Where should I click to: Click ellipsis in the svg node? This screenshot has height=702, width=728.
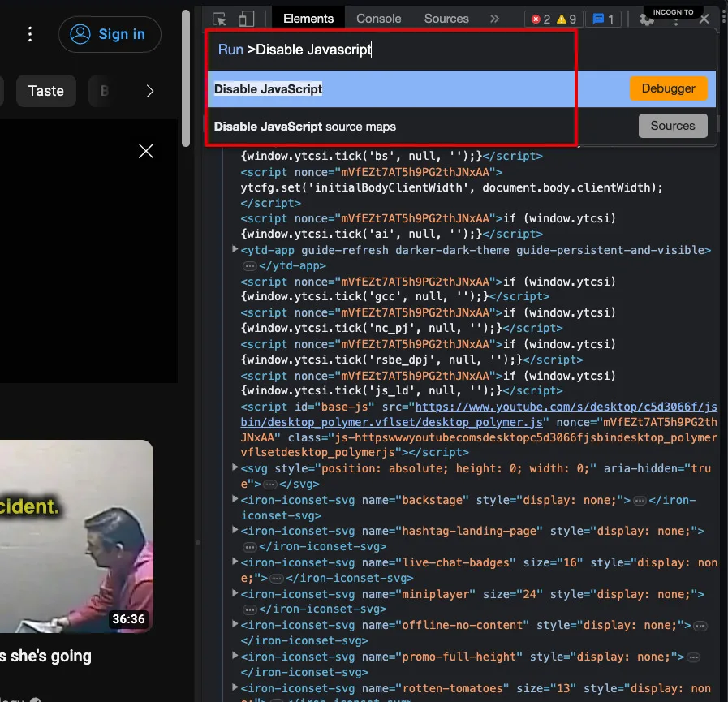click(x=269, y=485)
